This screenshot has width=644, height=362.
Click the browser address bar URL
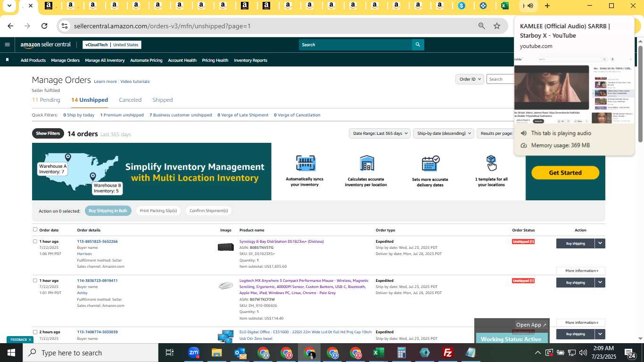point(162,26)
